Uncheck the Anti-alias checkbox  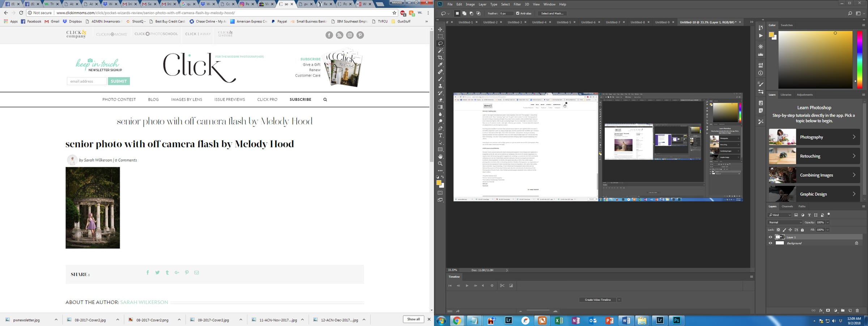pos(518,13)
